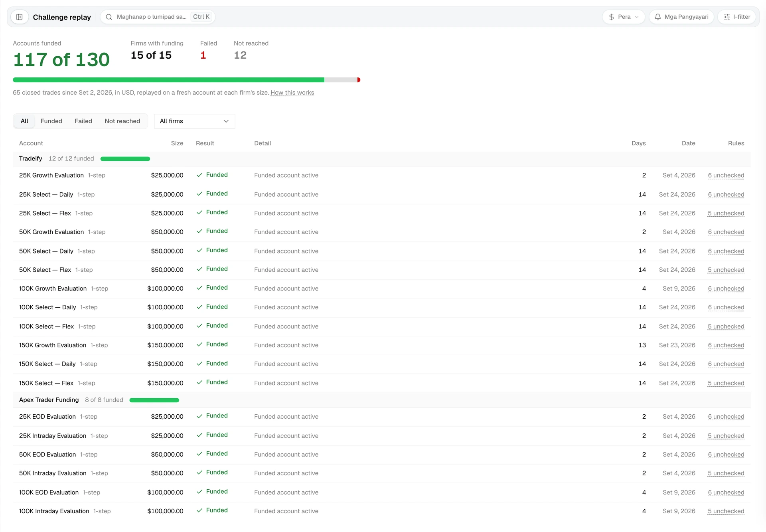This screenshot has width=766, height=532.
Task: Click the 15 of 15 firms figure
Action: pyautogui.click(x=151, y=55)
